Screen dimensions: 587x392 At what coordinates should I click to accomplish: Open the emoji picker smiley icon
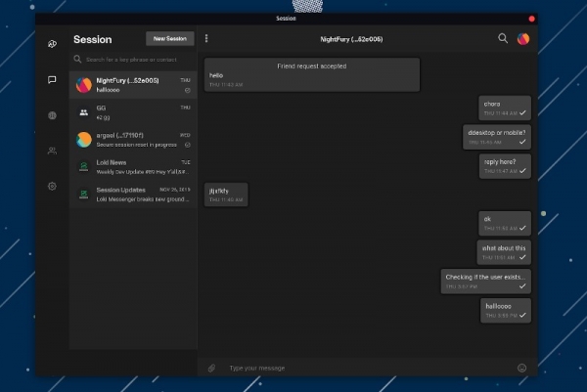point(521,368)
